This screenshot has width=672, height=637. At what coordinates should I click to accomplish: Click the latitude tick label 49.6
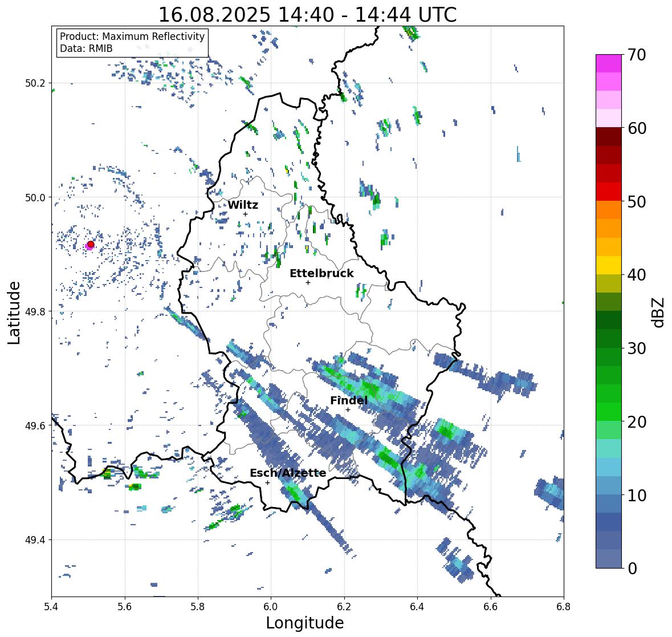coord(35,425)
